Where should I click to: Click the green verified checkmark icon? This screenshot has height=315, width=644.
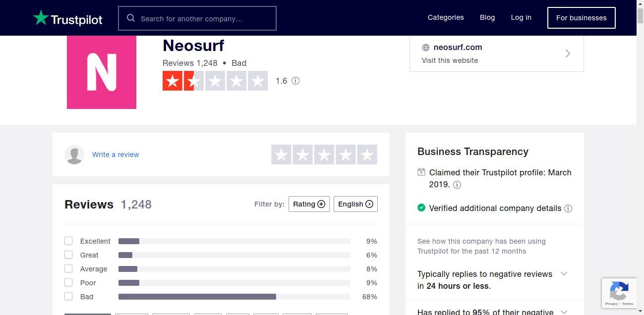(421, 208)
